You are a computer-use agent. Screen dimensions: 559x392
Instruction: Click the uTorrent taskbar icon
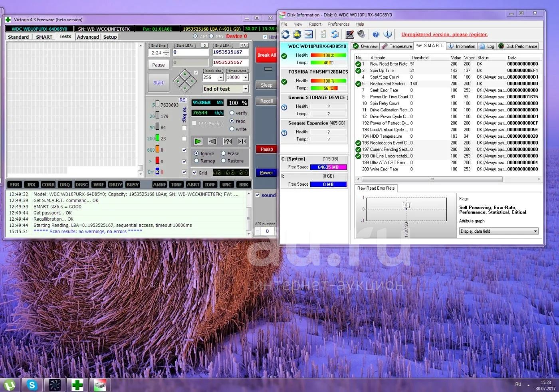click(10, 385)
